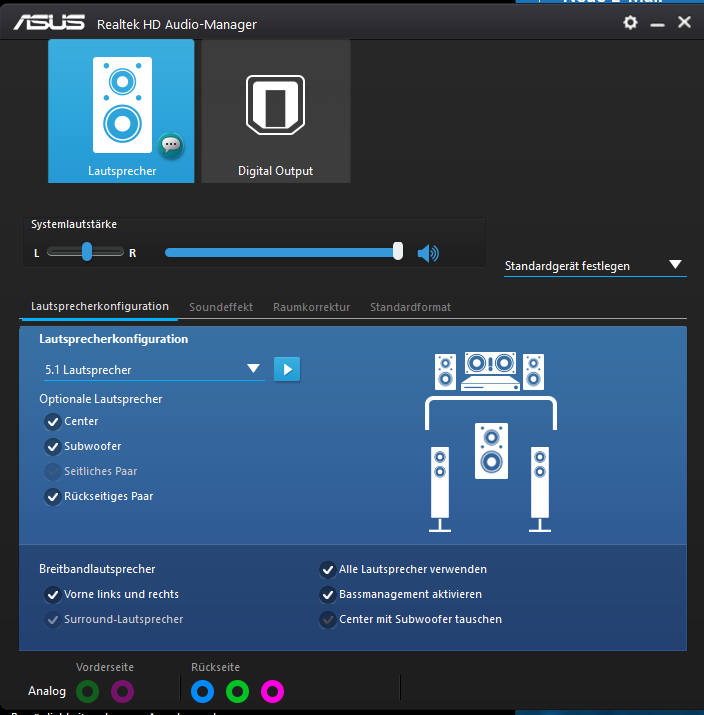Play the speaker test sound

tap(287, 369)
